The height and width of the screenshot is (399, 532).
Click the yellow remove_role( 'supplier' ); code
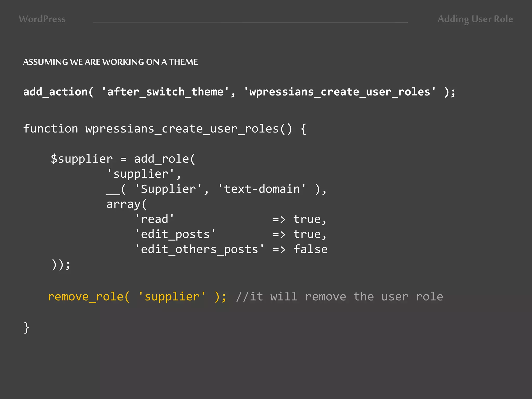pyautogui.click(x=137, y=297)
